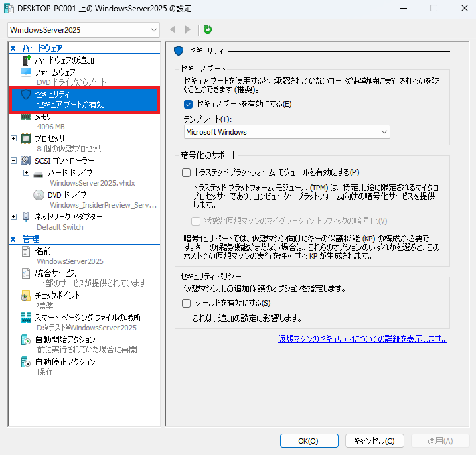The width and height of the screenshot is (476, 455).
Task: Select DVD ドライブ in the tree
Action: 67,195
